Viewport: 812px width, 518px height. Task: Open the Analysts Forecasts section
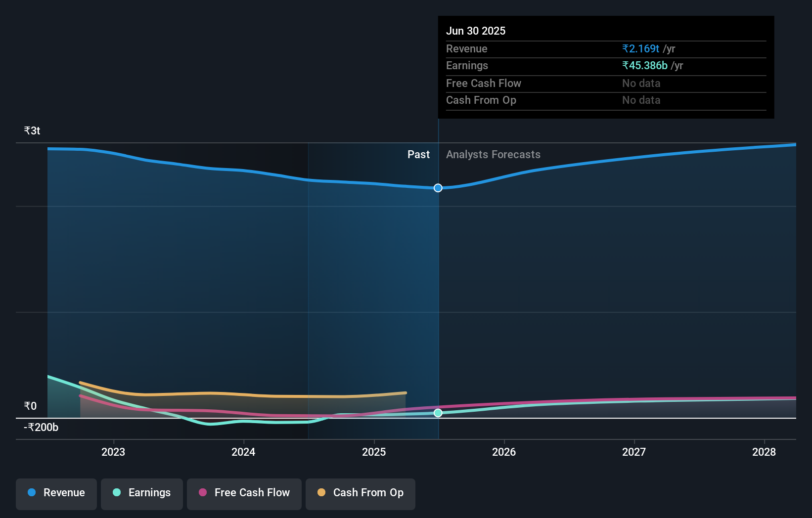click(493, 154)
